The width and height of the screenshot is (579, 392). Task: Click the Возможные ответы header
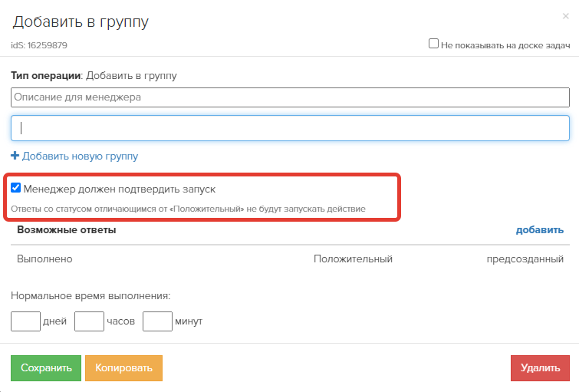click(67, 230)
